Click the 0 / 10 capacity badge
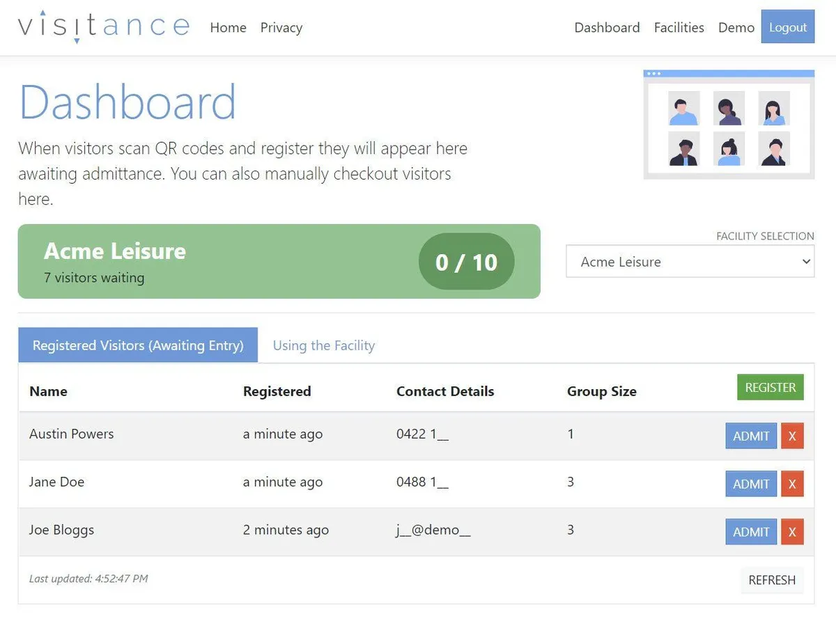This screenshot has height=644, width=836. [466, 262]
